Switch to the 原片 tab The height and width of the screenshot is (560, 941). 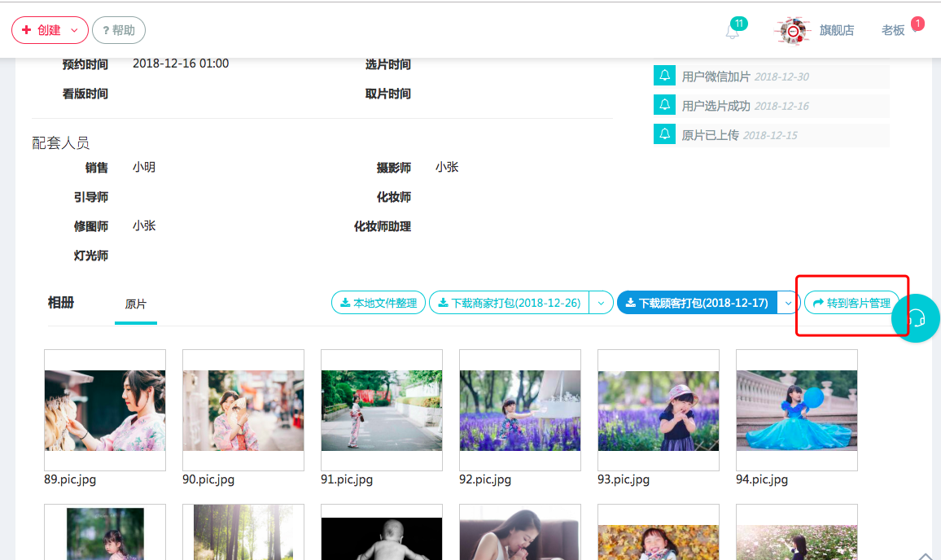point(136,304)
